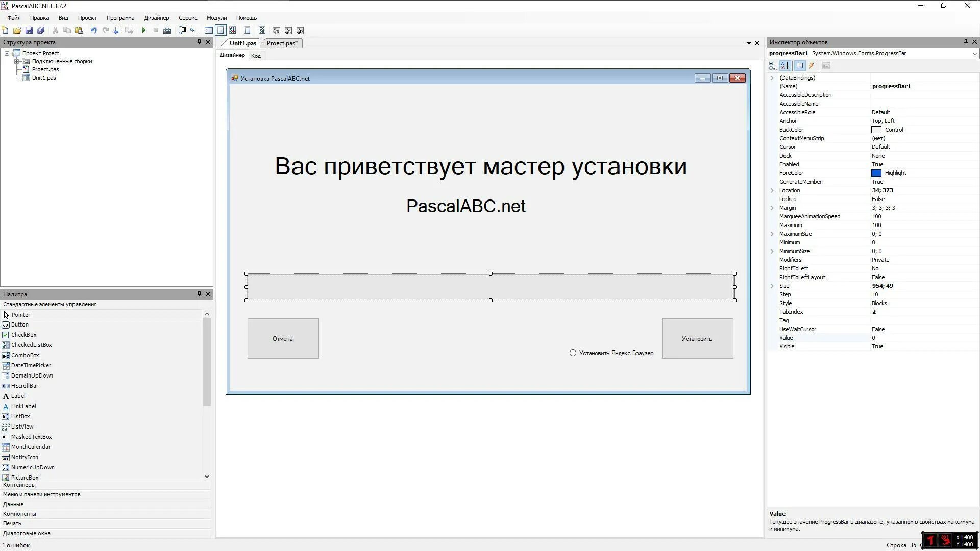Click the Save all icon

point(41,30)
